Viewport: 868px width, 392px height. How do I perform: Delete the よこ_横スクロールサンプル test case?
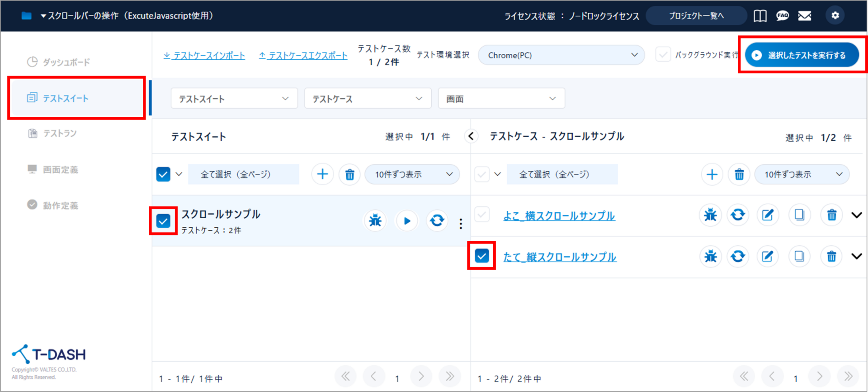point(831,215)
